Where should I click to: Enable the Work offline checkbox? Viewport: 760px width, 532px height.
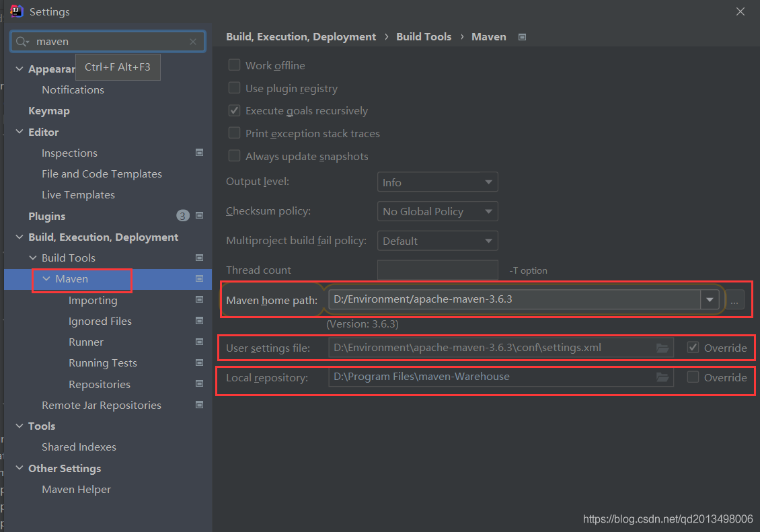click(x=235, y=65)
